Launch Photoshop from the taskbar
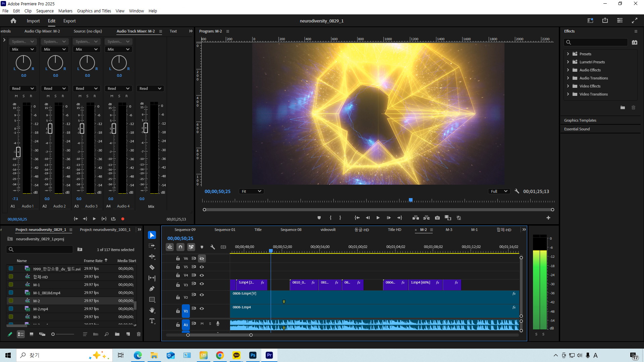Image resolution: width=644 pixels, height=362 pixels. click(x=253, y=355)
